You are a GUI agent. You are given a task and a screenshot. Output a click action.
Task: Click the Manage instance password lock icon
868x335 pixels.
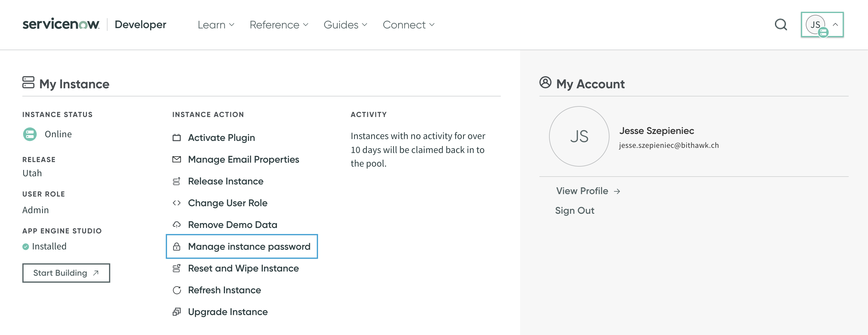pyautogui.click(x=177, y=247)
